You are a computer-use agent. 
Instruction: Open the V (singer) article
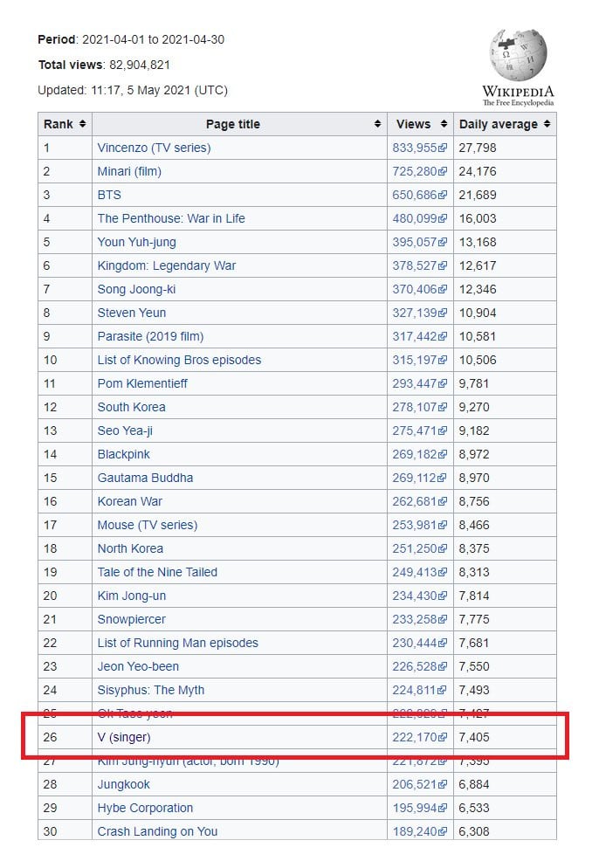click(124, 737)
